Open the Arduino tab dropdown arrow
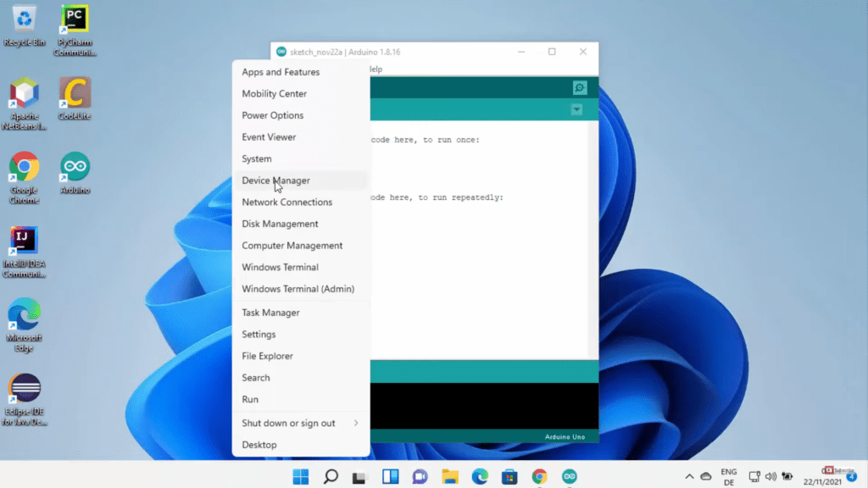The width and height of the screenshot is (868, 488). coord(576,109)
